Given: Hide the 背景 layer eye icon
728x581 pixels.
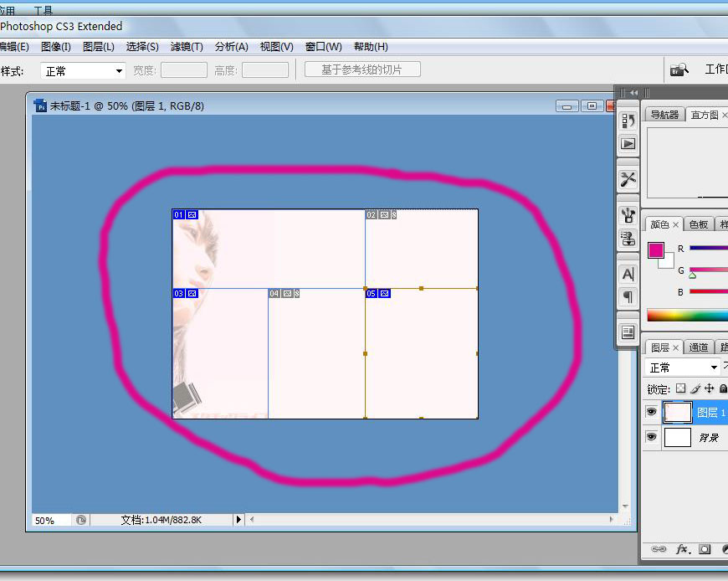Looking at the screenshot, I should pos(651,436).
